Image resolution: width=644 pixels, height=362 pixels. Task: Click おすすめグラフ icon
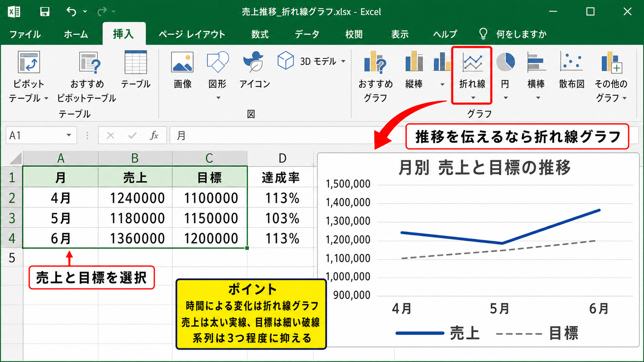click(375, 62)
